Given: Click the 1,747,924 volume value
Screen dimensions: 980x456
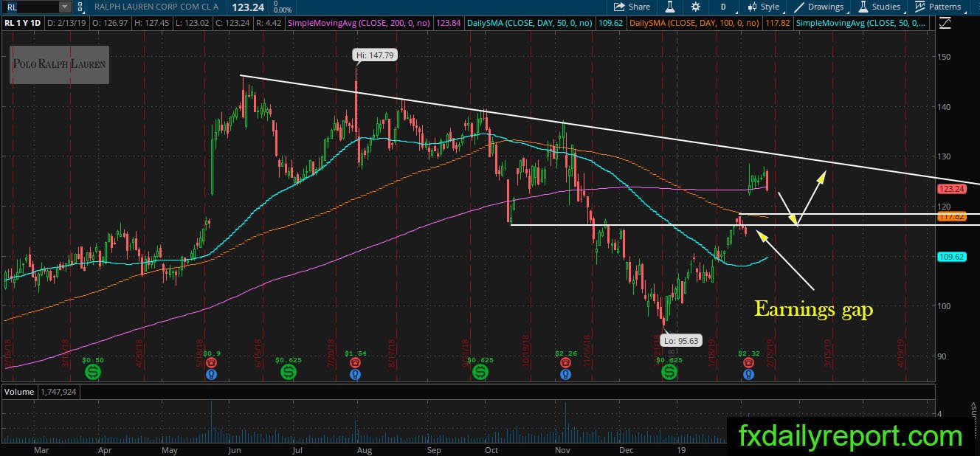Looking at the screenshot, I should 59,392.
